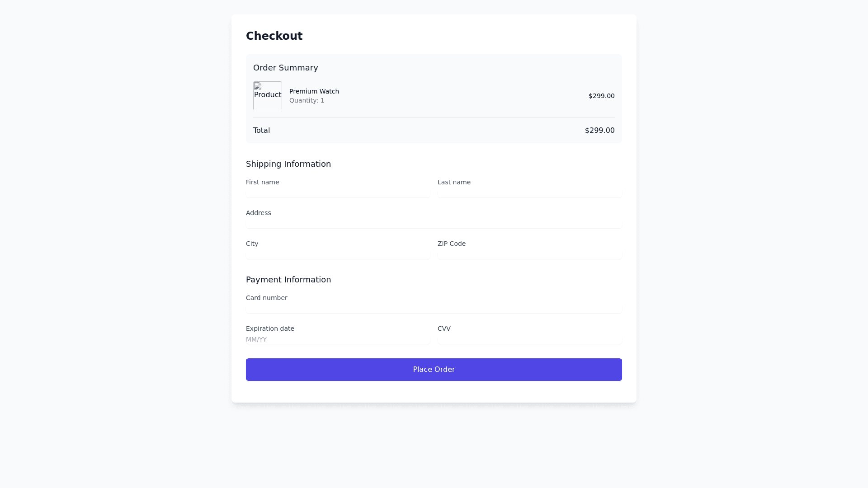This screenshot has height=488, width=868.
Task: Click the "Expiration date" label text
Action: point(270,328)
